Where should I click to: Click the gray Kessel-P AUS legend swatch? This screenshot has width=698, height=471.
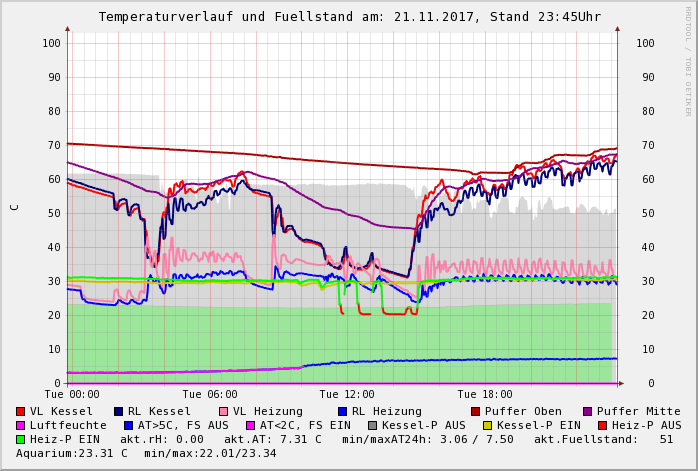pos(371,425)
